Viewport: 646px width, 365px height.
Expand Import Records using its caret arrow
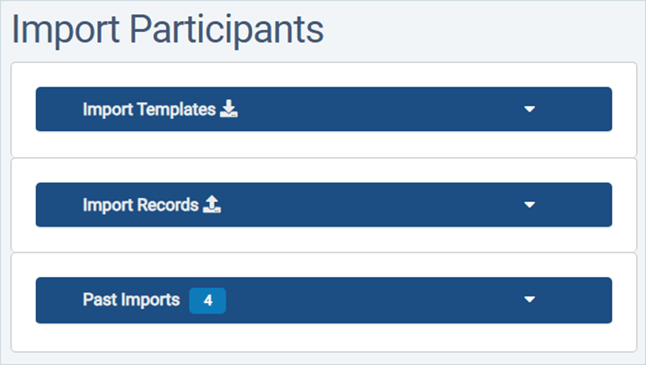click(529, 204)
